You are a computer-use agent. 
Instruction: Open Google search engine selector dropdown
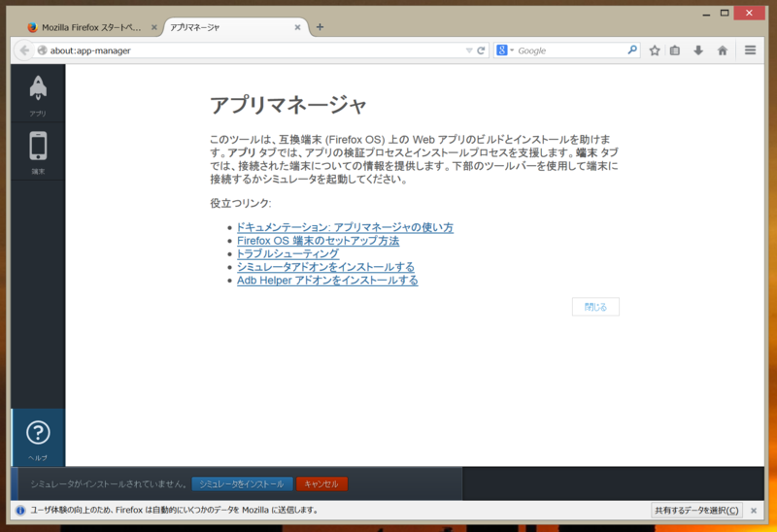click(505, 50)
